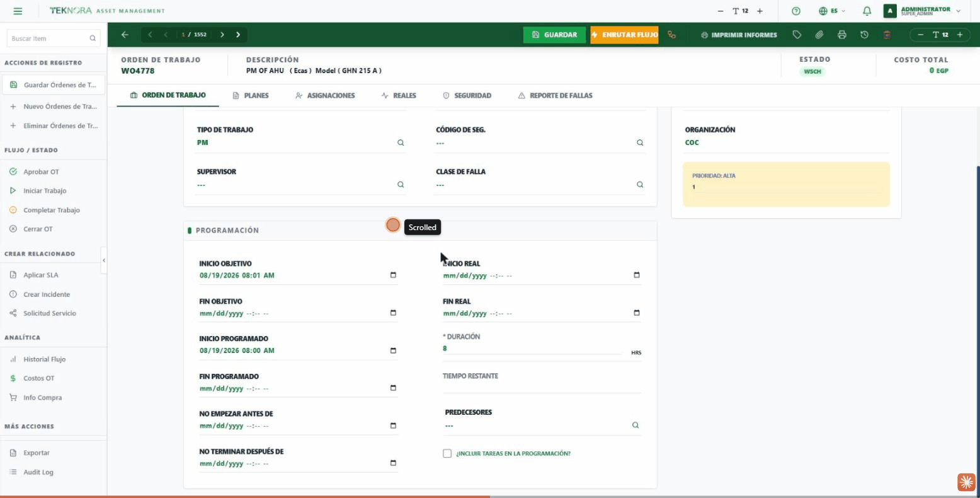Click Aplicar SLA
Screen dimensions: 980x498
(x=40, y=275)
